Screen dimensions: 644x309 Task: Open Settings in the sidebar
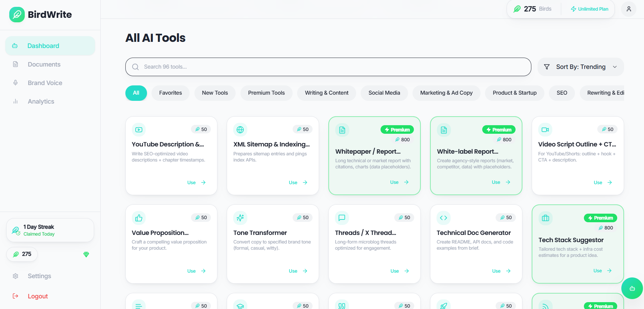point(50,276)
